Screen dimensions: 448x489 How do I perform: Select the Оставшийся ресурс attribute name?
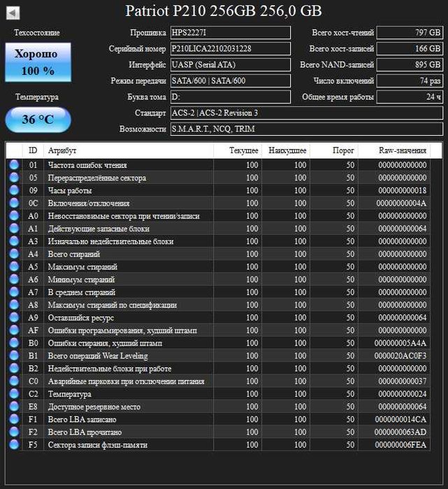pyautogui.click(x=81, y=318)
